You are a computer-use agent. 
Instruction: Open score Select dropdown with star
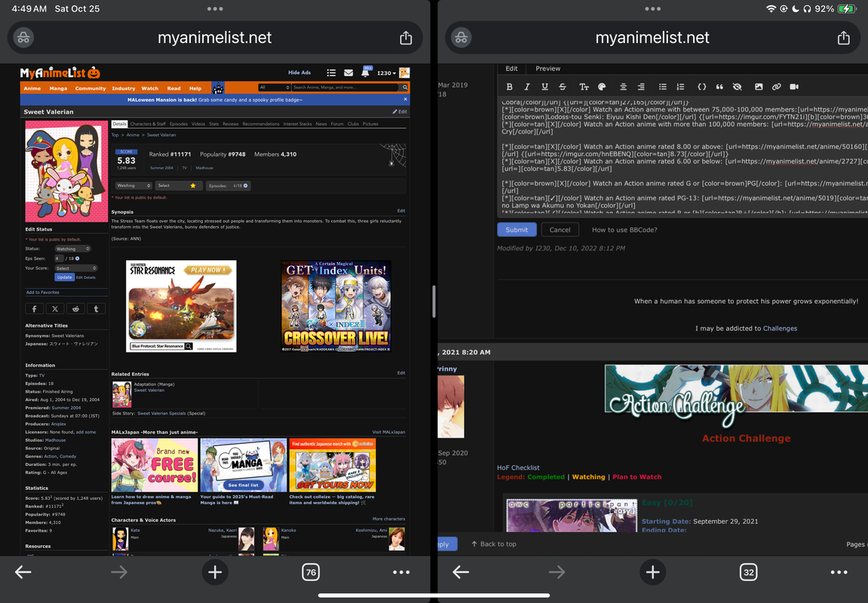point(177,185)
